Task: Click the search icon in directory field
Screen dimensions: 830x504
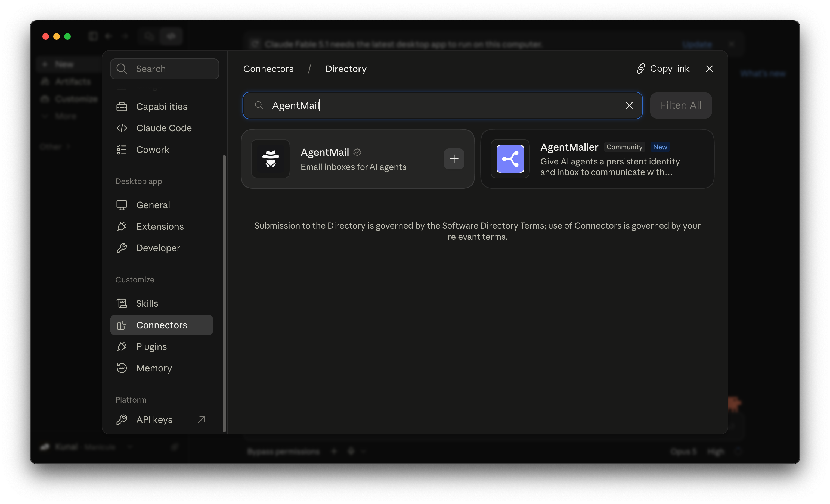Action: 259,105
